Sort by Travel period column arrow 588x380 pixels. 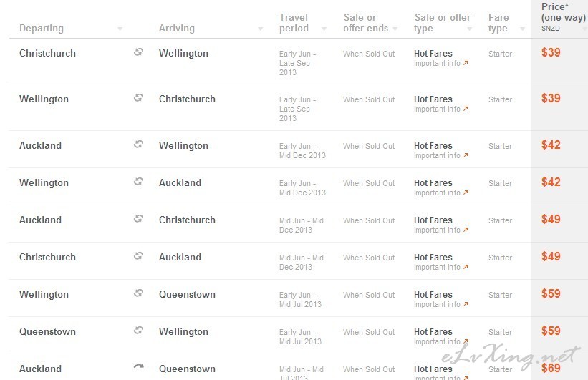click(x=324, y=29)
